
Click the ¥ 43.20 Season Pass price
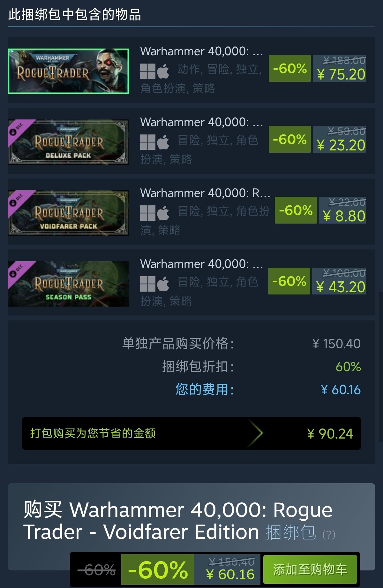click(341, 287)
